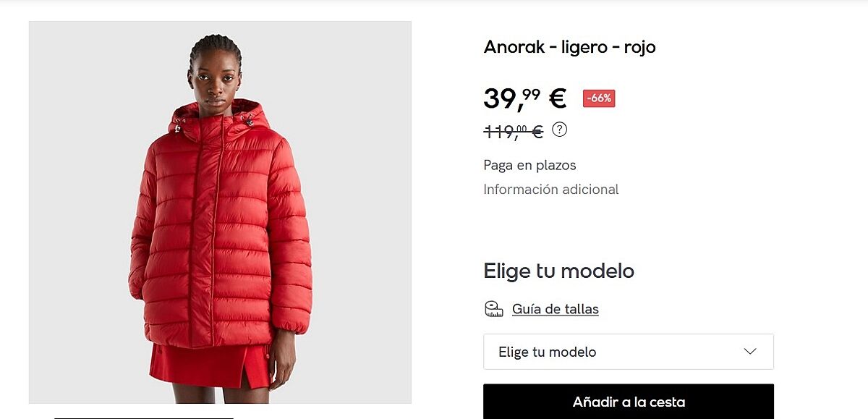Screen dimensions: 868x419
Task: Click the tape measure icon
Action: pyautogui.click(x=494, y=309)
